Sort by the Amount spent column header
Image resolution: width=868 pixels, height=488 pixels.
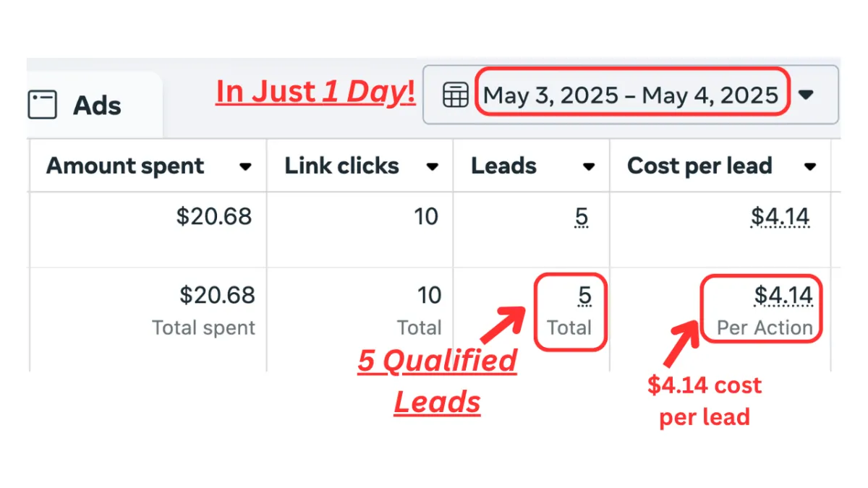(x=125, y=166)
